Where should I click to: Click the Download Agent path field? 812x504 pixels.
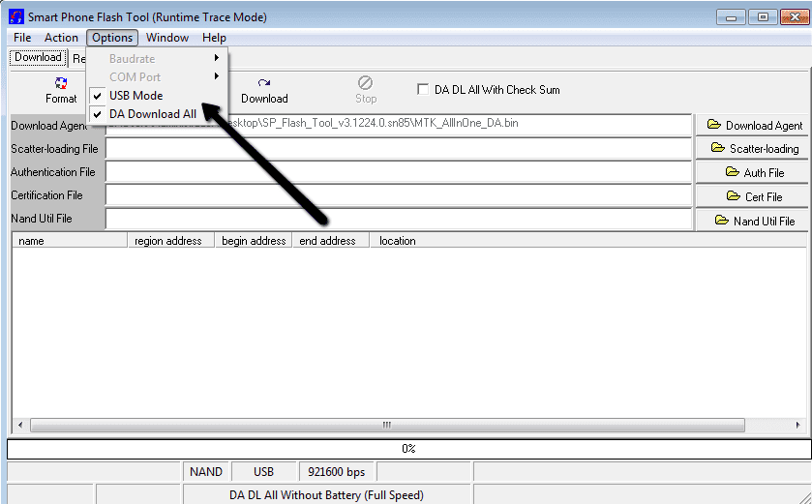click(x=399, y=125)
